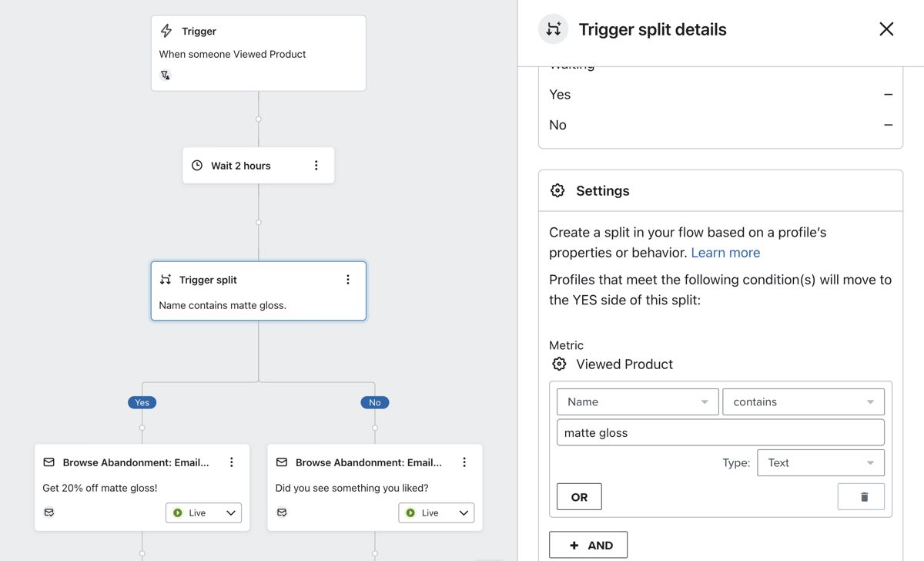Click the Settings gear icon in the details panel
This screenshot has width=924, height=561.
coord(557,190)
